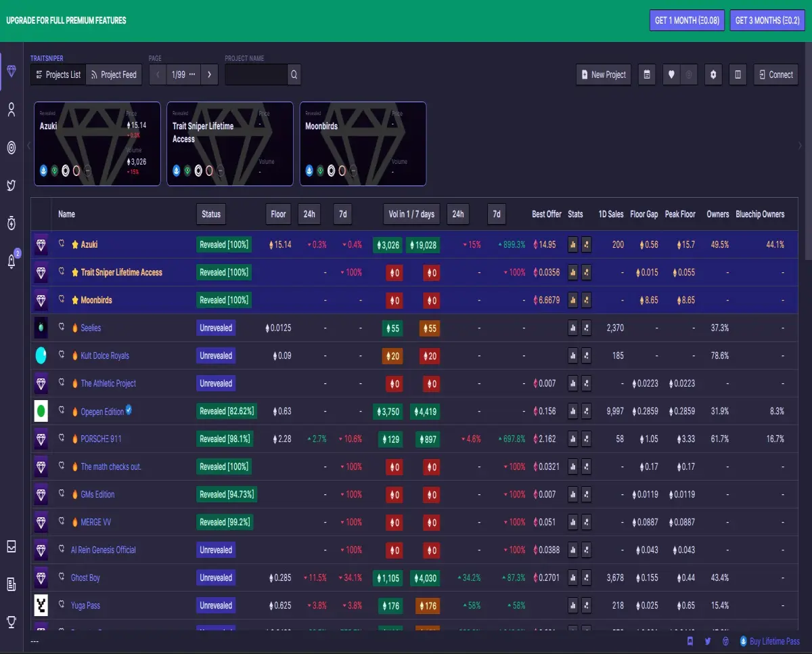Screen dimensions: 812x654
Task: Add Azuki to favorites via heart-plus icon
Action: tap(62, 244)
